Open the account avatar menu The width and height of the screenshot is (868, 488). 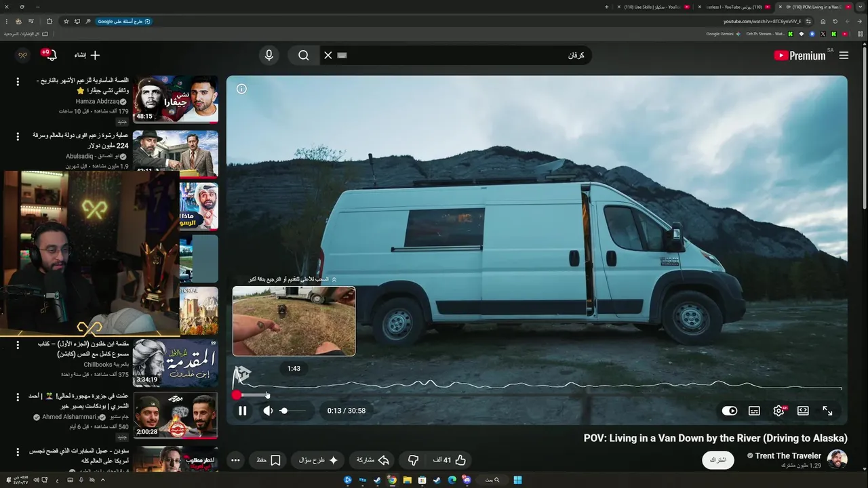pos(22,56)
